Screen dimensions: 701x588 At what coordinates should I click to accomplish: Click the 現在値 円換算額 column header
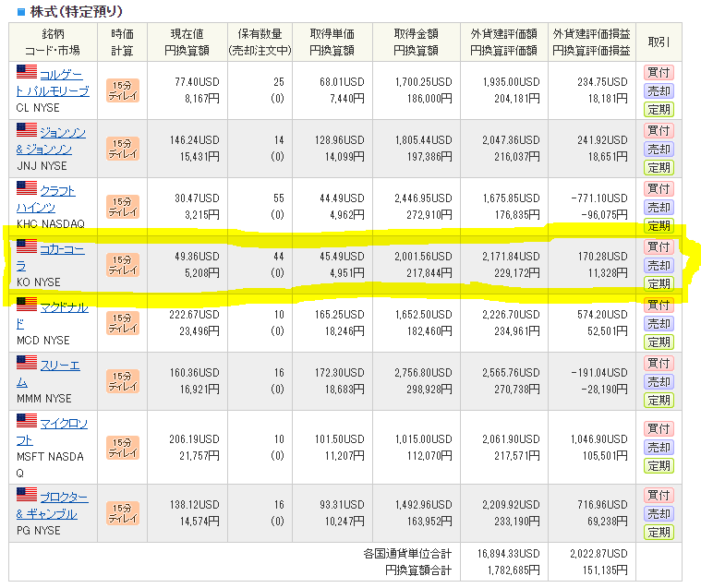[x=187, y=42]
